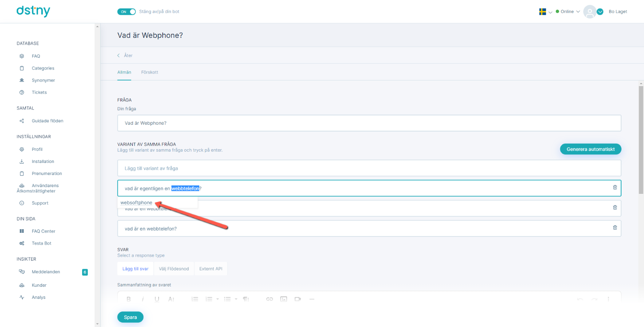Toggle the bot ON/OFF switch
644x327 pixels.
click(x=126, y=12)
